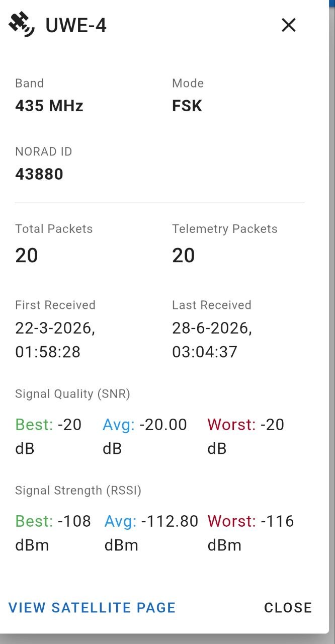Click the Telemetry Packets count 20

click(184, 256)
